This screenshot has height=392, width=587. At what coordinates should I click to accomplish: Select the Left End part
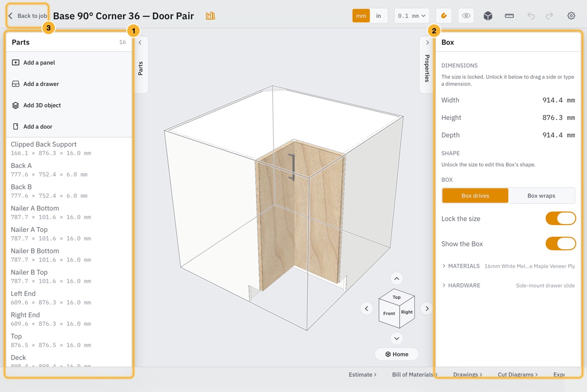tap(69, 298)
